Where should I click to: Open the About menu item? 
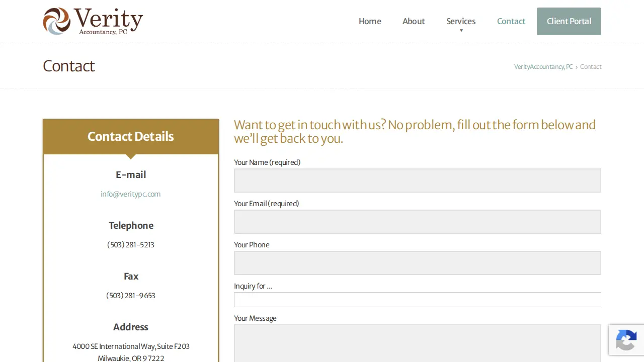[x=414, y=21]
